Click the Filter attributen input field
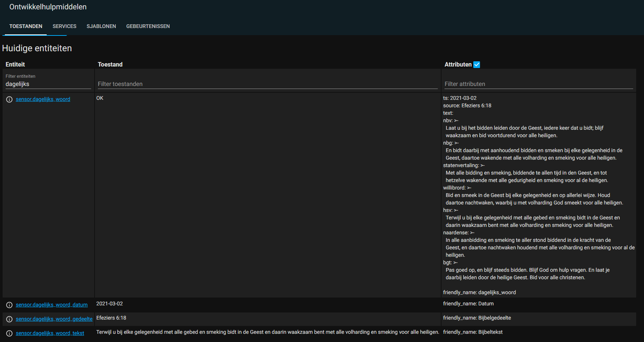The height and width of the screenshot is (342, 644). pyautogui.click(x=538, y=84)
